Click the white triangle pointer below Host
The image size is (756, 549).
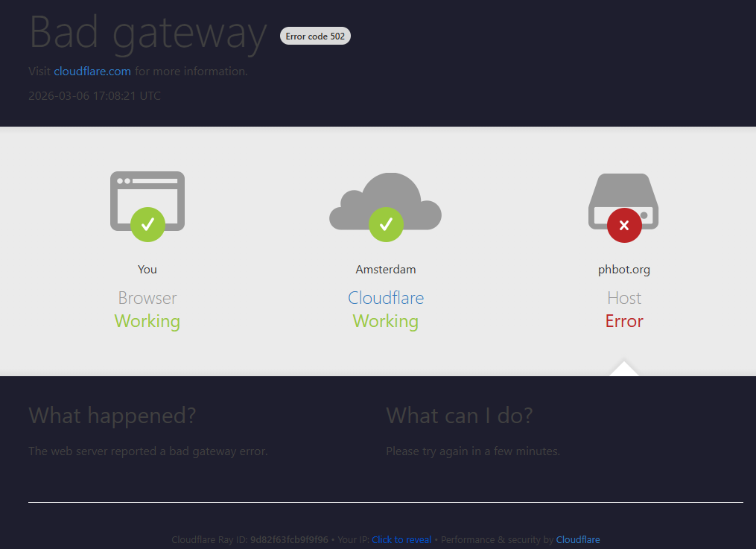624,369
